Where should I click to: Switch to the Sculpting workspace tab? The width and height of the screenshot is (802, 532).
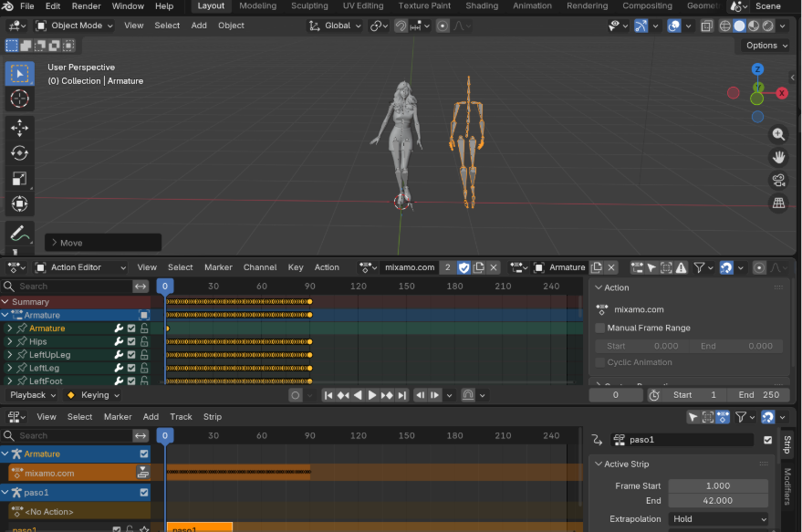point(309,5)
